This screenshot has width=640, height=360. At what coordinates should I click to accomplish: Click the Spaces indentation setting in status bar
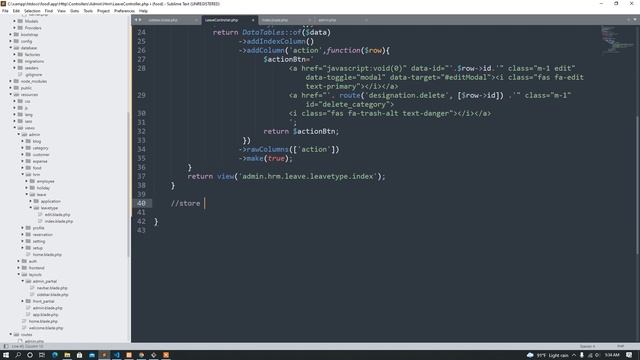tap(588, 347)
